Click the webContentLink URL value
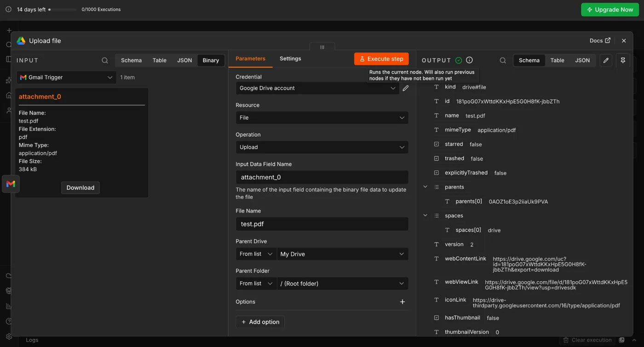The width and height of the screenshot is (644, 347). tap(540, 264)
